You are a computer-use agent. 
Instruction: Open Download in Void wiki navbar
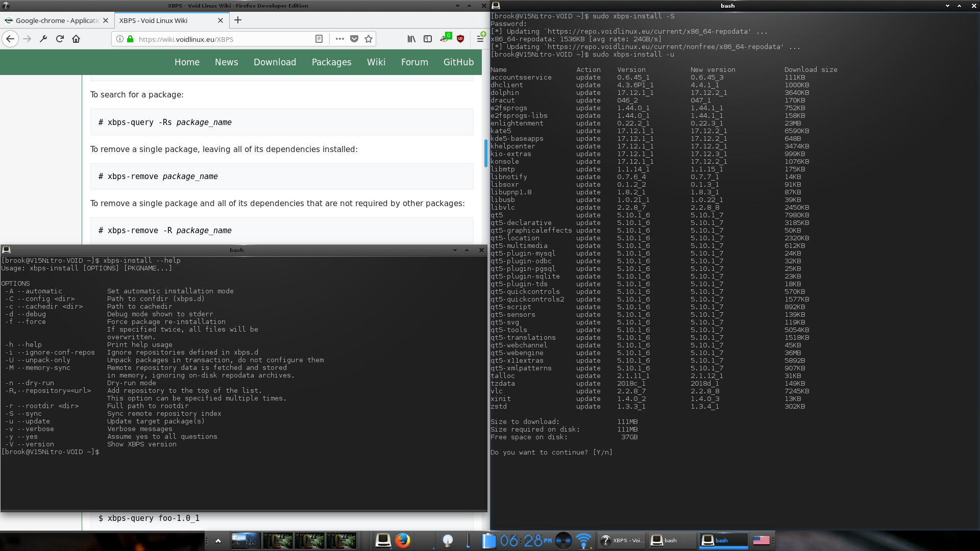pos(275,62)
